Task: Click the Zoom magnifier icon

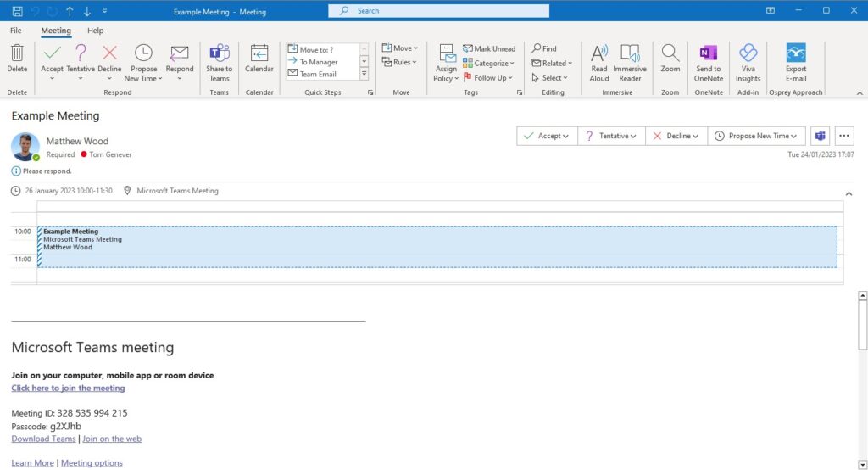Action: (x=670, y=53)
